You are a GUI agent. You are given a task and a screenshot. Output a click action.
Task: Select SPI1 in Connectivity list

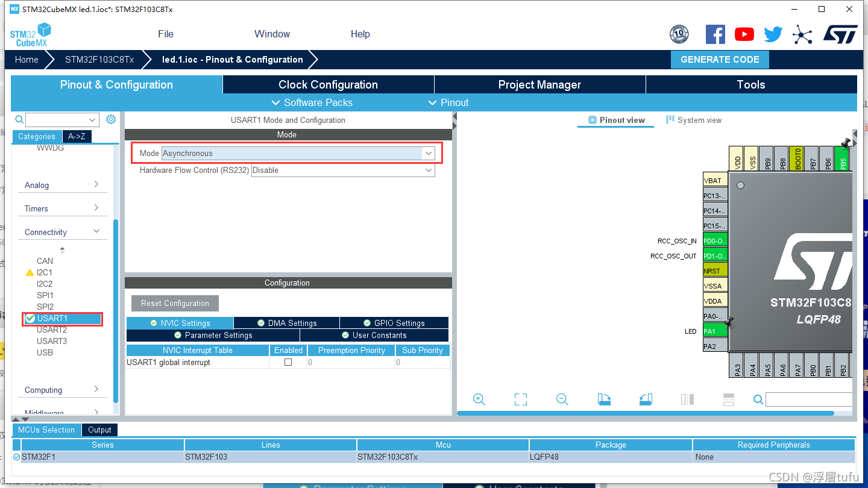pos(45,295)
